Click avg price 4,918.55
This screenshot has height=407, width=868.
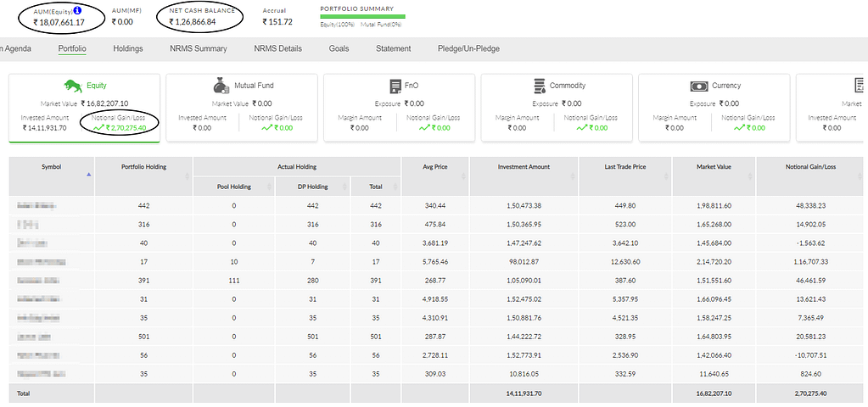(x=435, y=299)
